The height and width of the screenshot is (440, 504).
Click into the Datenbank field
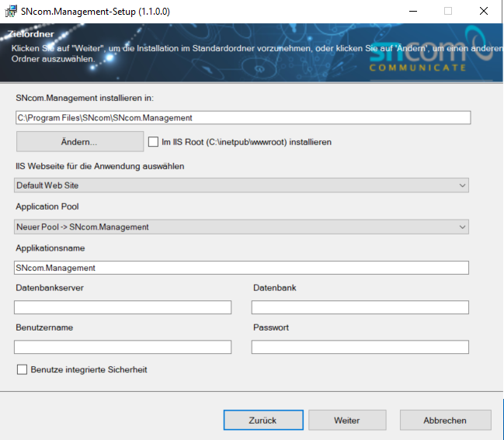tap(360, 308)
